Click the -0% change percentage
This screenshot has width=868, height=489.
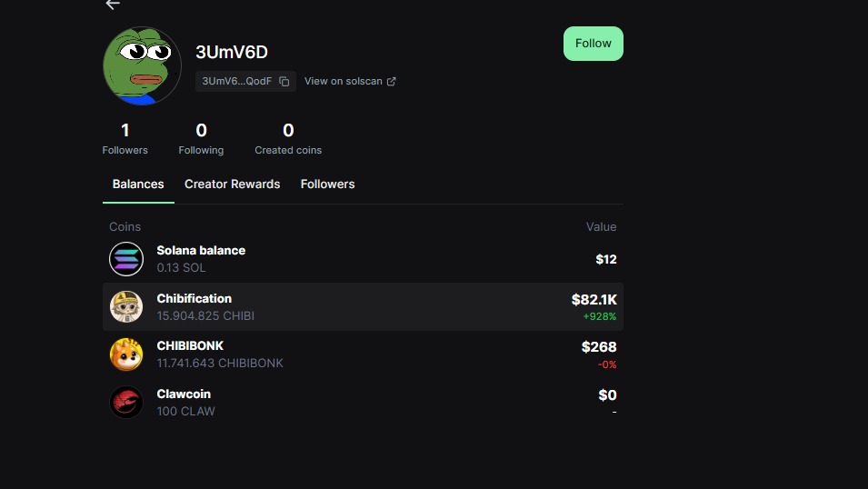pos(607,364)
